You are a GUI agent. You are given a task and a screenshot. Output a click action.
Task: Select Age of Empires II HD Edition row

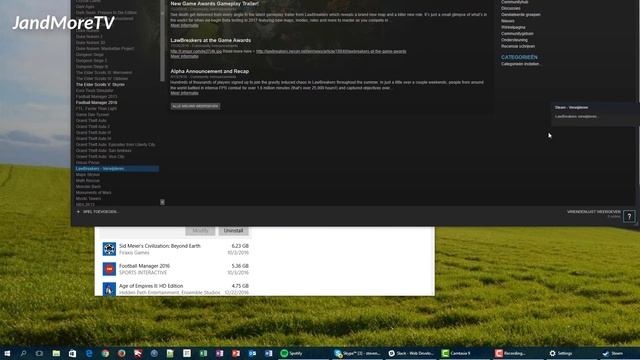(x=176, y=289)
